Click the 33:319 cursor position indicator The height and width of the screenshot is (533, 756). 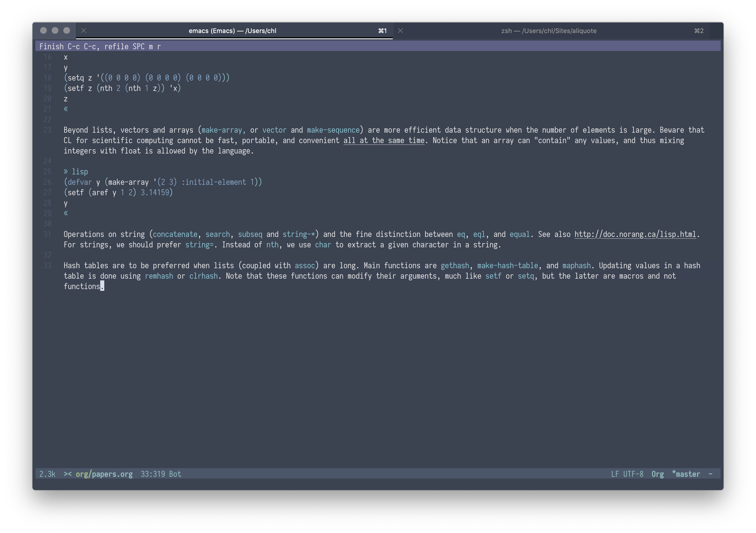[x=153, y=474]
